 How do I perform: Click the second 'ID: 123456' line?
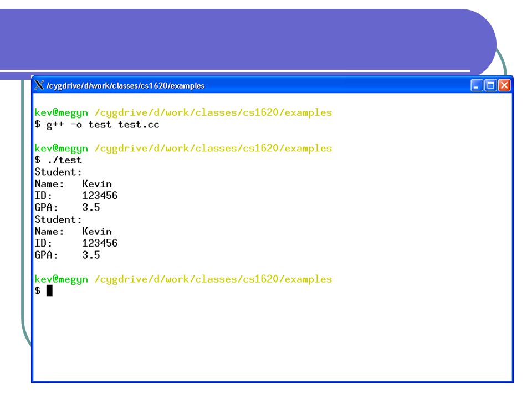tap(76, 243)
